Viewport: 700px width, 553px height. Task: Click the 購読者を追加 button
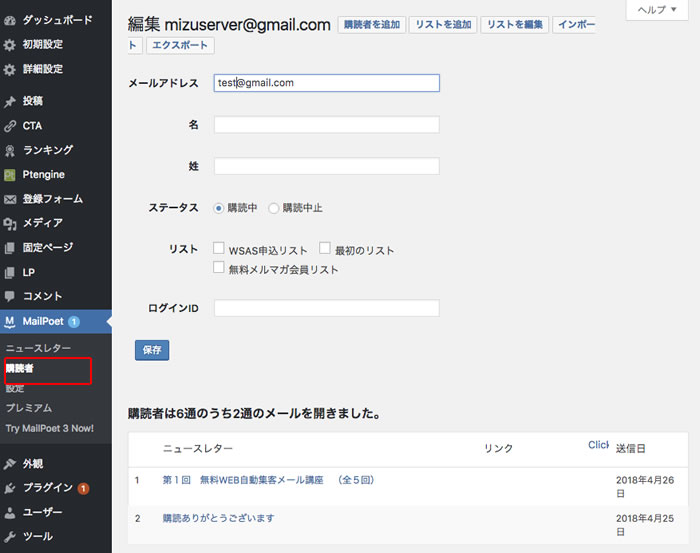[371, 25]
